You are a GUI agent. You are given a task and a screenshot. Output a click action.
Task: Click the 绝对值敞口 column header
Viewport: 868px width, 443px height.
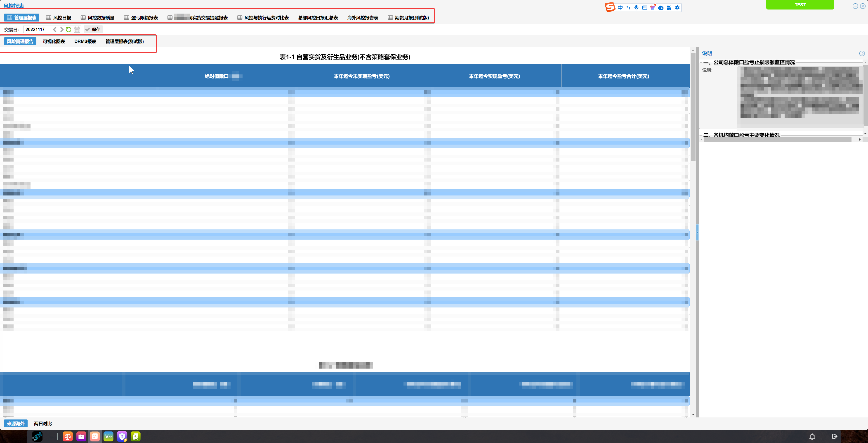[226, 76]
